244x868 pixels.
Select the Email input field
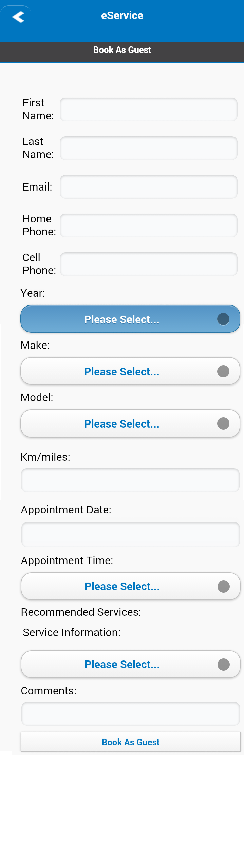(x=149, y=187)
